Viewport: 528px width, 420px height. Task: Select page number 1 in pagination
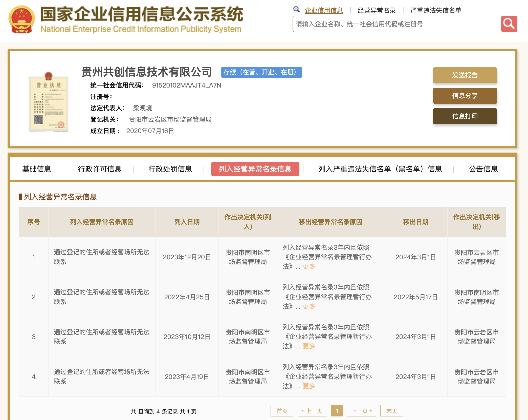click(337, 411)
